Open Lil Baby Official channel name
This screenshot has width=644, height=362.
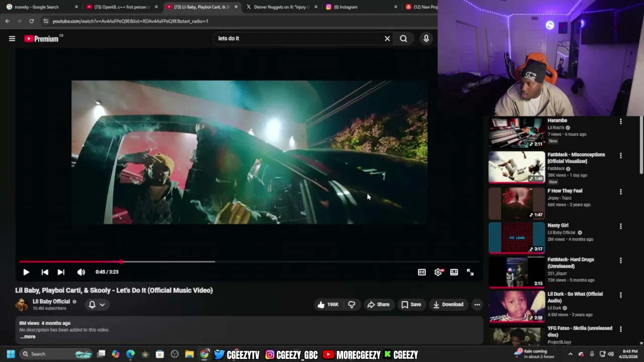click(x=51, y=302)
